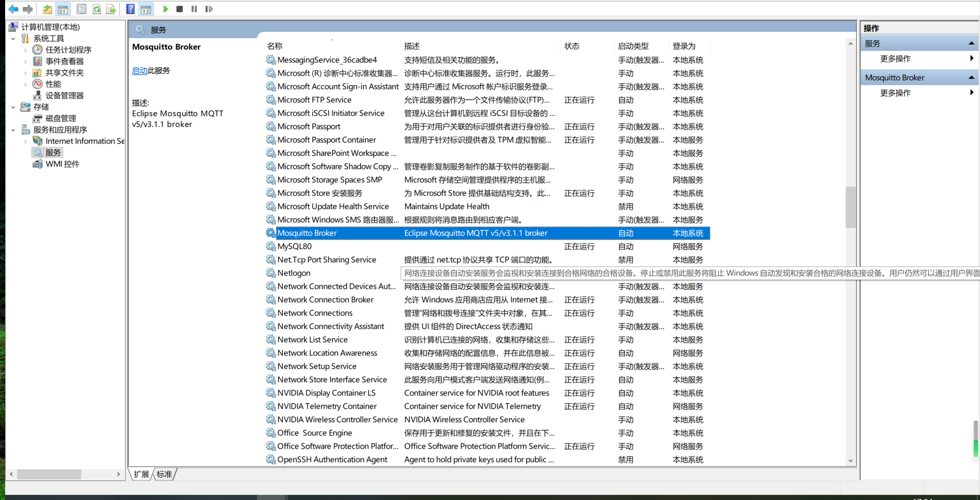Click the Up one level folder icon
The height and width of the screenshot is (500, 980).
pyautogui.click(x=47, y=9)
